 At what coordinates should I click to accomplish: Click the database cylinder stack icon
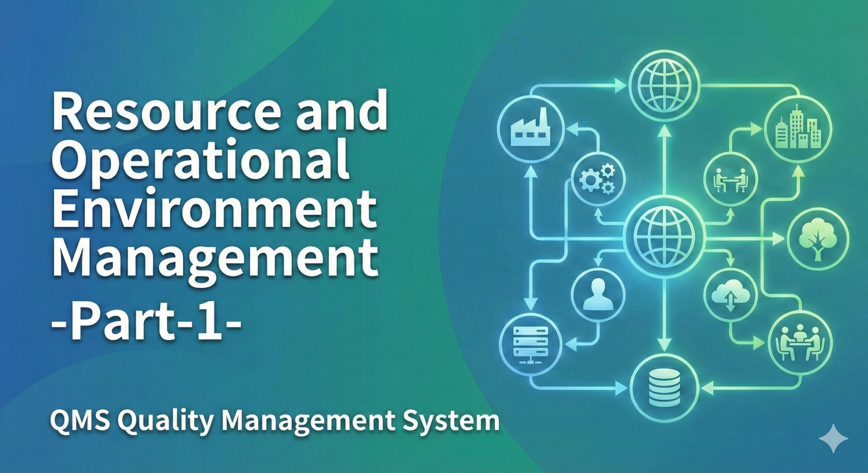coord(664,387)
